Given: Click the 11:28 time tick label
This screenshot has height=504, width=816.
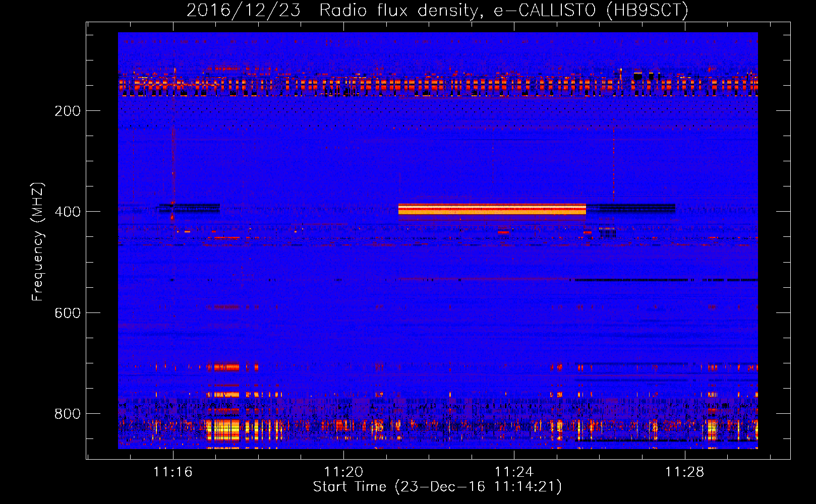Looking at the screenshot, I should click(x=685, y=472).
